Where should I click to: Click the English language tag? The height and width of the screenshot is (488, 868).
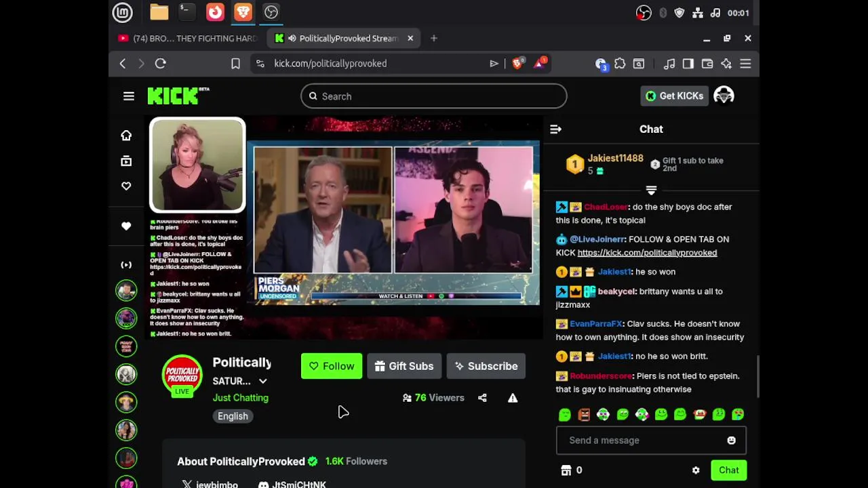[x=233, y=416]
